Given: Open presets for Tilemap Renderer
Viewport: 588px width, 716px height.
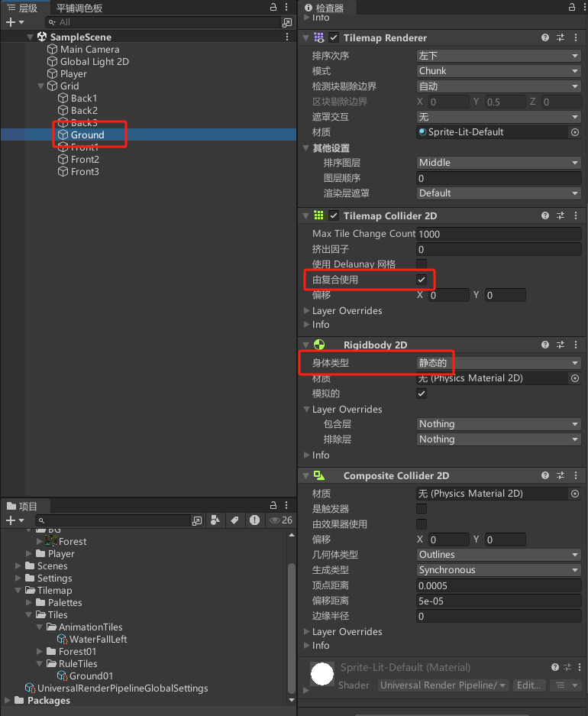Looking at the screenshot, I should (561, 37).
